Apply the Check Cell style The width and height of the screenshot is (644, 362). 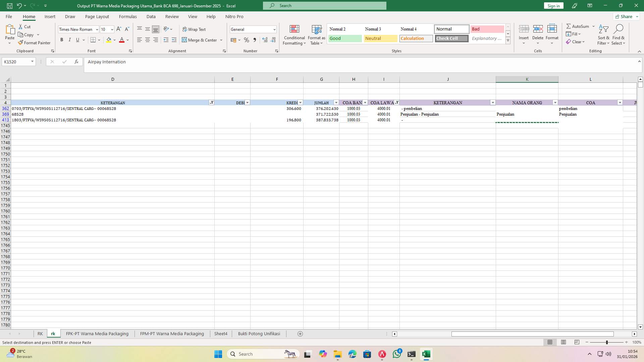click(x=451, y=38)
